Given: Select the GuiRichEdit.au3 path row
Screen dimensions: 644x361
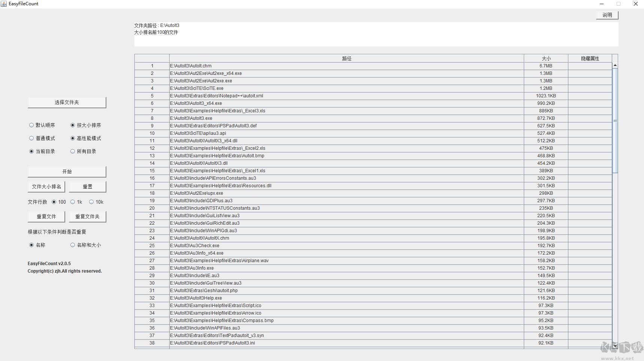Looking at the screenshot, I should pyautogui.click(x=347, y=223).
